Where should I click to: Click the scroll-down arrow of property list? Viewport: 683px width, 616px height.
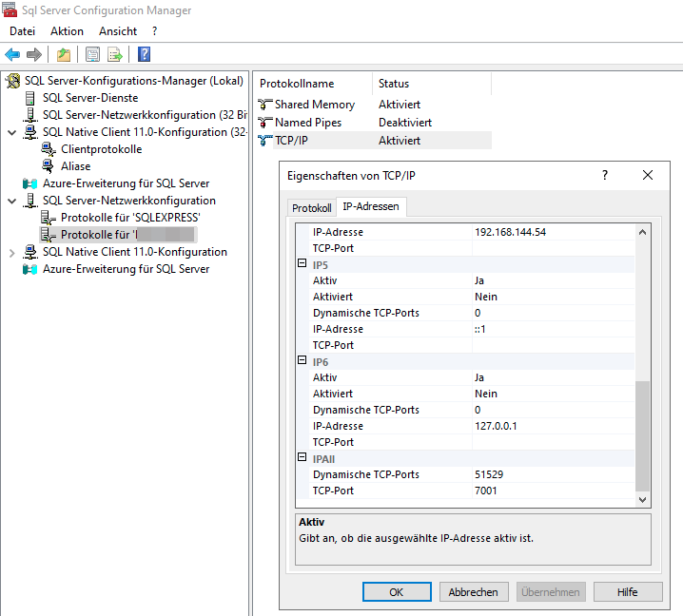click(x=642, y=499)
